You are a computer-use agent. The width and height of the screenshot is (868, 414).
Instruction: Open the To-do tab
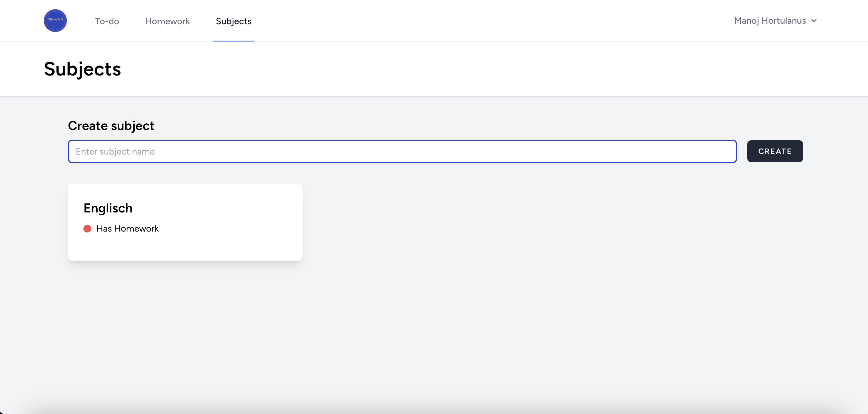click(x=107, y=21)
